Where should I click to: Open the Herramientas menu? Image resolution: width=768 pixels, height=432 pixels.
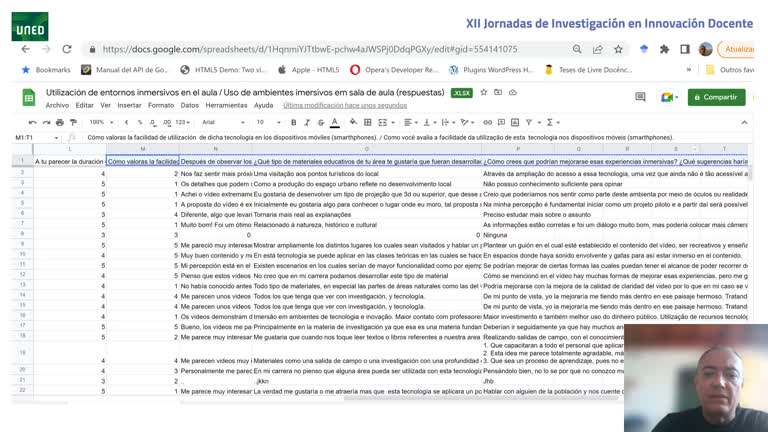pos(226,105)
